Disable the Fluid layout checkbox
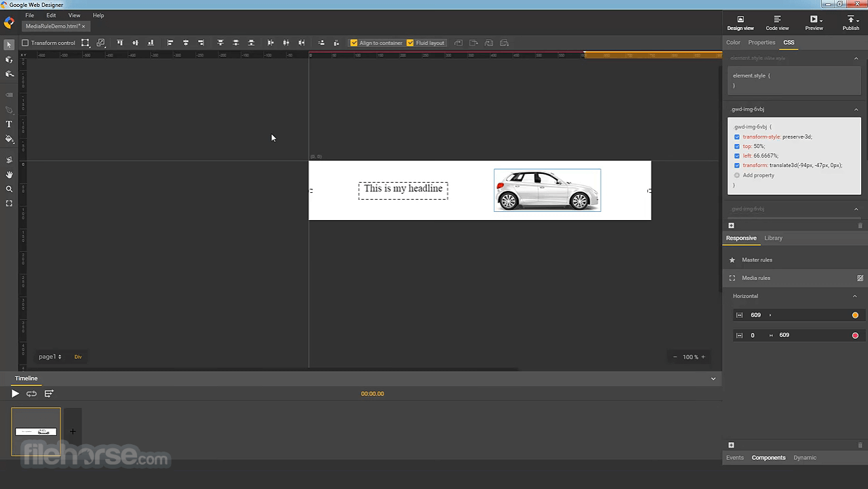The height and width of the screenshot is (489, 868). coord(410,43)
